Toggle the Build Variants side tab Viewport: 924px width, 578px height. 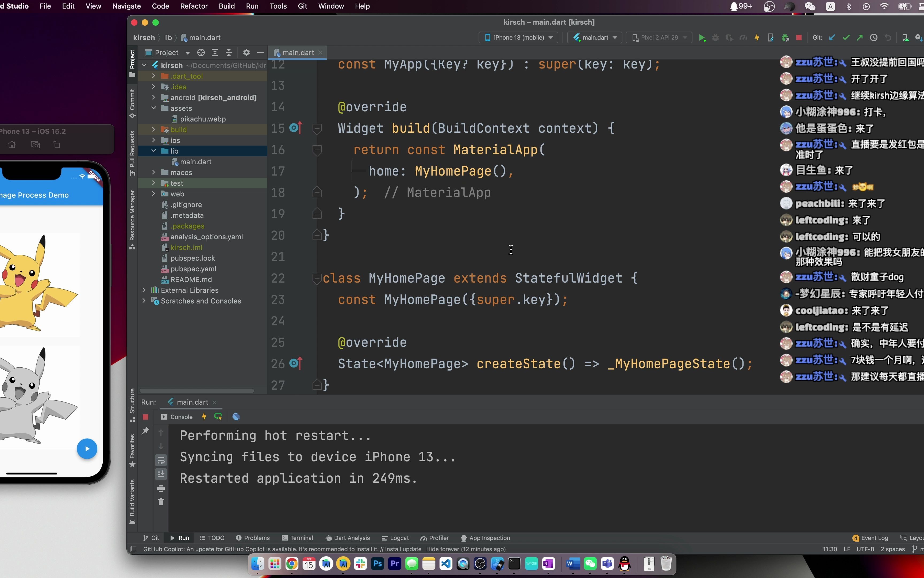point(132,502)
